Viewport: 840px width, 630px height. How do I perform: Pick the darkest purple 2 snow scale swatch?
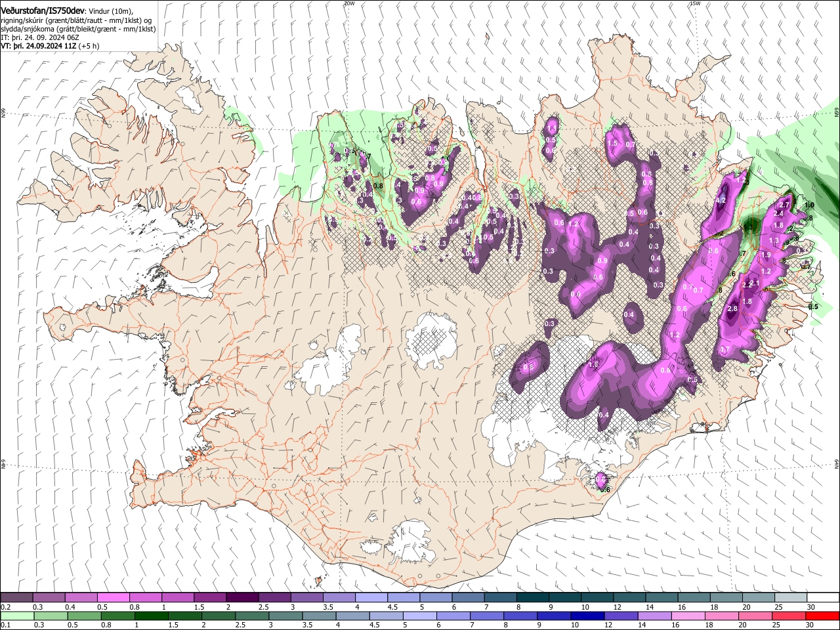click(x=241, y=598)
